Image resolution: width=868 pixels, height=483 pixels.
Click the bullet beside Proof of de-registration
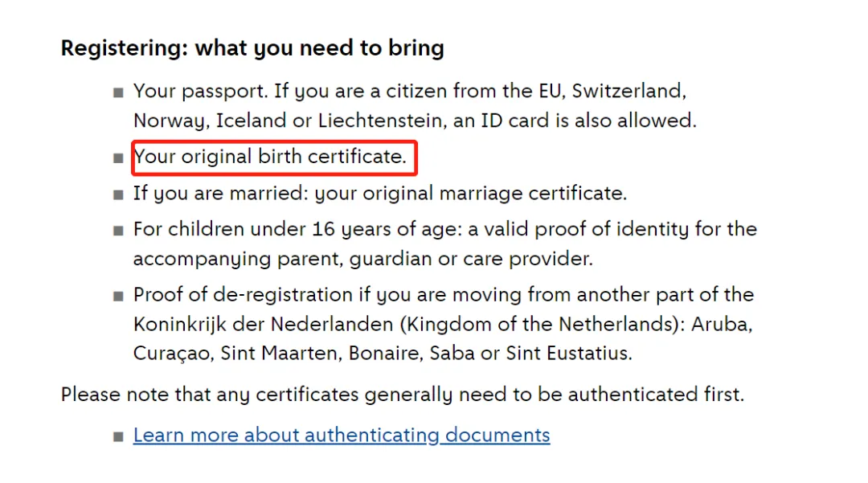tap(118, 297)
